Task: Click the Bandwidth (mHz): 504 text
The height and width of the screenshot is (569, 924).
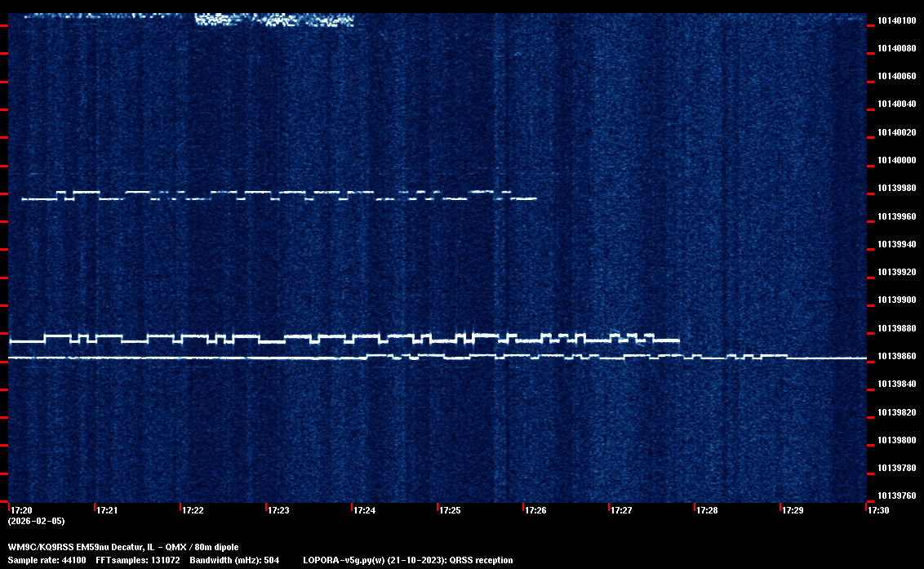Action: click(x=234, y=560)
